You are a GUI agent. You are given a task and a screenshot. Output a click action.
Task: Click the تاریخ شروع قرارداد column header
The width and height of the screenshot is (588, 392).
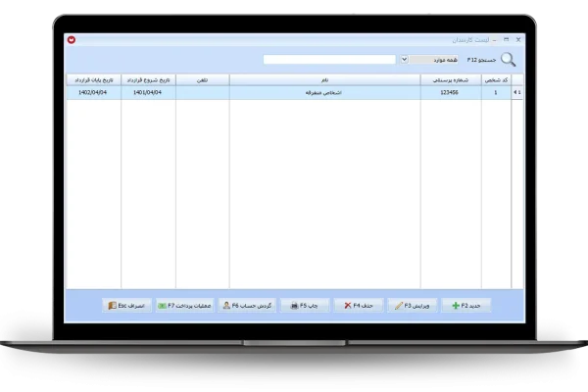pos(148,78)
